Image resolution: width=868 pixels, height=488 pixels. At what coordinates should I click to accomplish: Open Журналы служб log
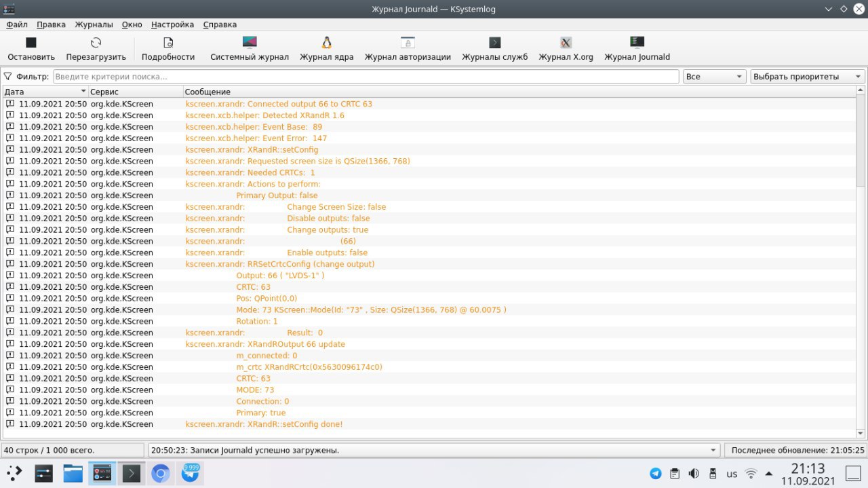[495, 49]
